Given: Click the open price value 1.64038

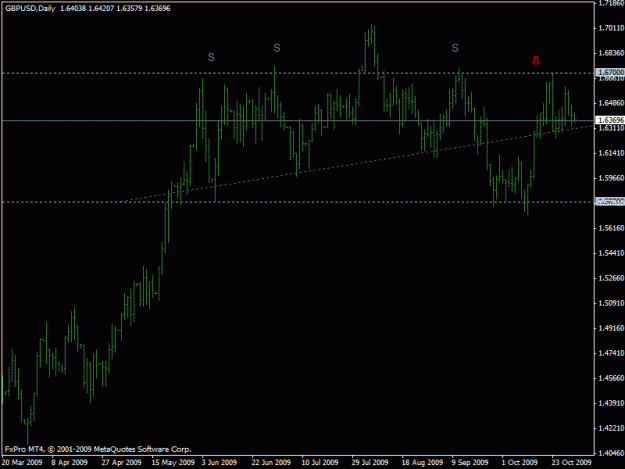Looking at the screenshot, I should (x=73, y=8).
